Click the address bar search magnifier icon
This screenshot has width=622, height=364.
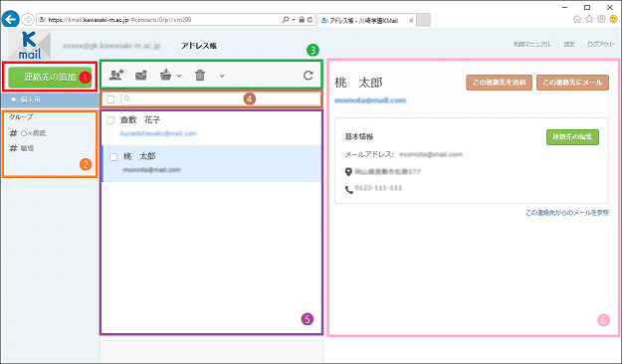pyautogui.click(x=286, y=20)
